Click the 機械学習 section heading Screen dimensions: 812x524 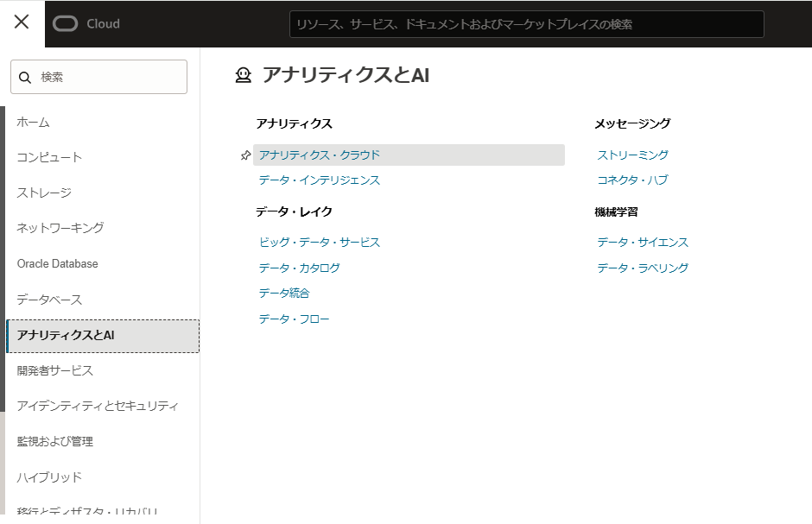pyautogui.click(x=616, y=212)
